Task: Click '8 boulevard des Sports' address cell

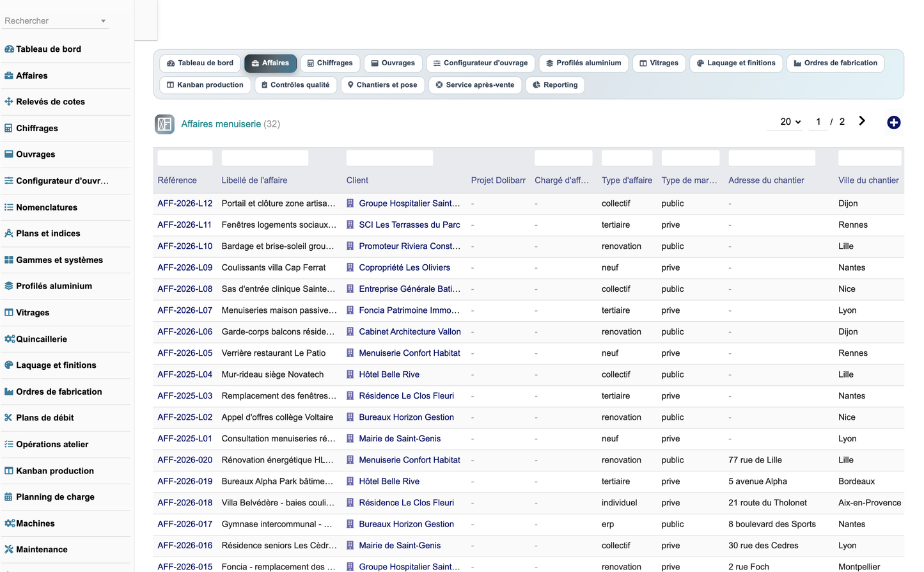Action: point(772,524)
